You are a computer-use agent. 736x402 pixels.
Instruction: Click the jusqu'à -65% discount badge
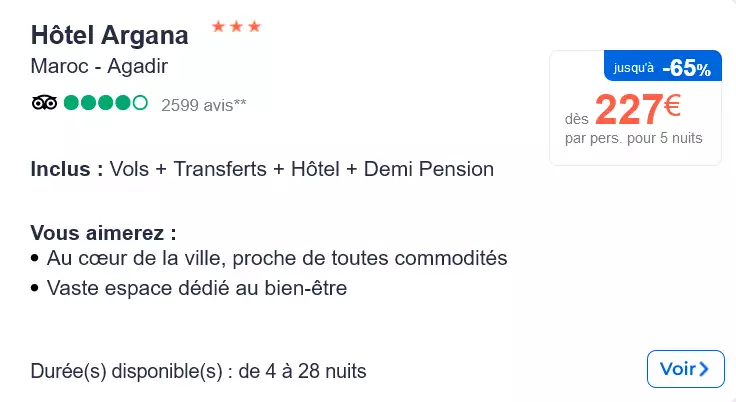663,66
